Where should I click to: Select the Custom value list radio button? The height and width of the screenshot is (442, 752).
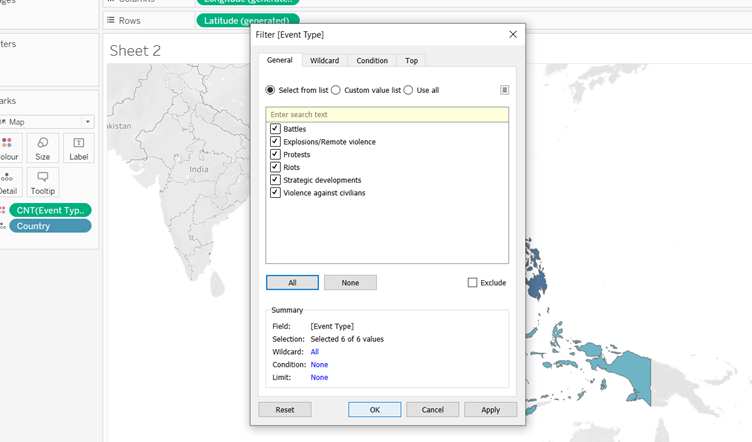[x=336, y=90]
